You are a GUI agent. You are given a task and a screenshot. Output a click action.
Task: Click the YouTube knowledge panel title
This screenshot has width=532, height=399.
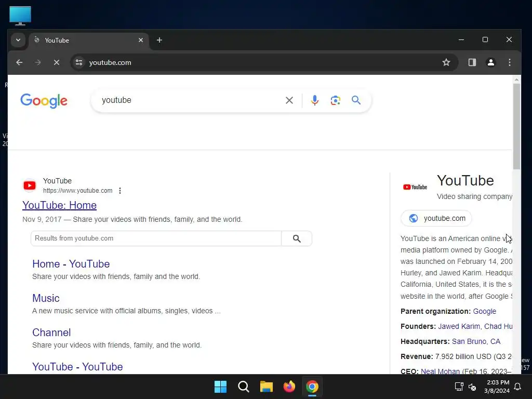(x=465, y=180)
